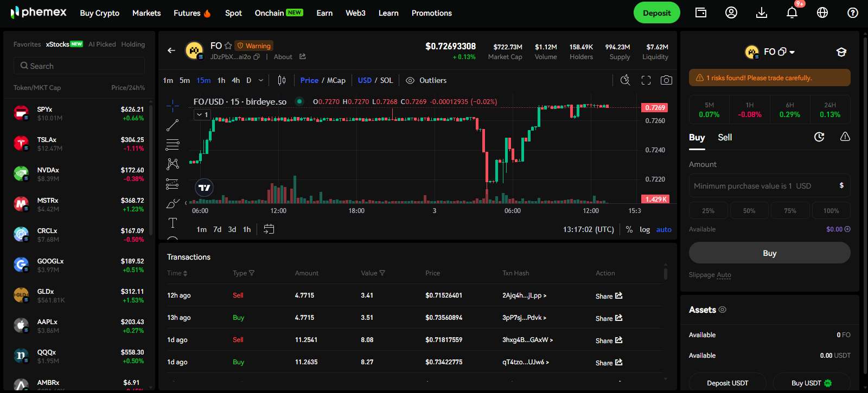This screenshot has height=393, width=868.
Task: Open the language globe icon
Action: point(822,12)
